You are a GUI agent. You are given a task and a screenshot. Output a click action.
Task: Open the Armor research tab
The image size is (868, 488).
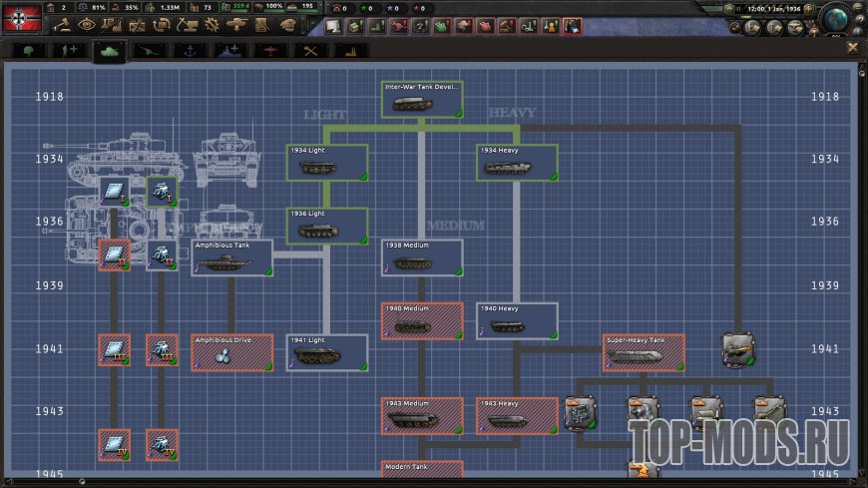[110, 49]
